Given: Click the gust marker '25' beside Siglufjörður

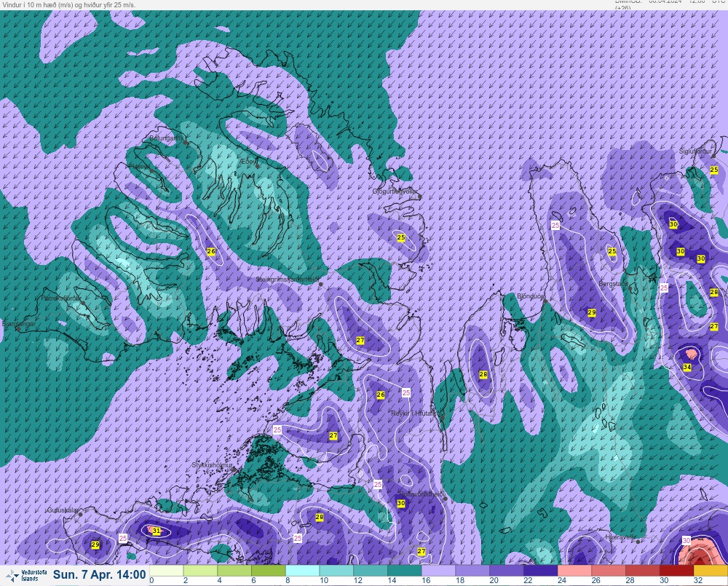Looking at the screenshot, I should [714, 170].
